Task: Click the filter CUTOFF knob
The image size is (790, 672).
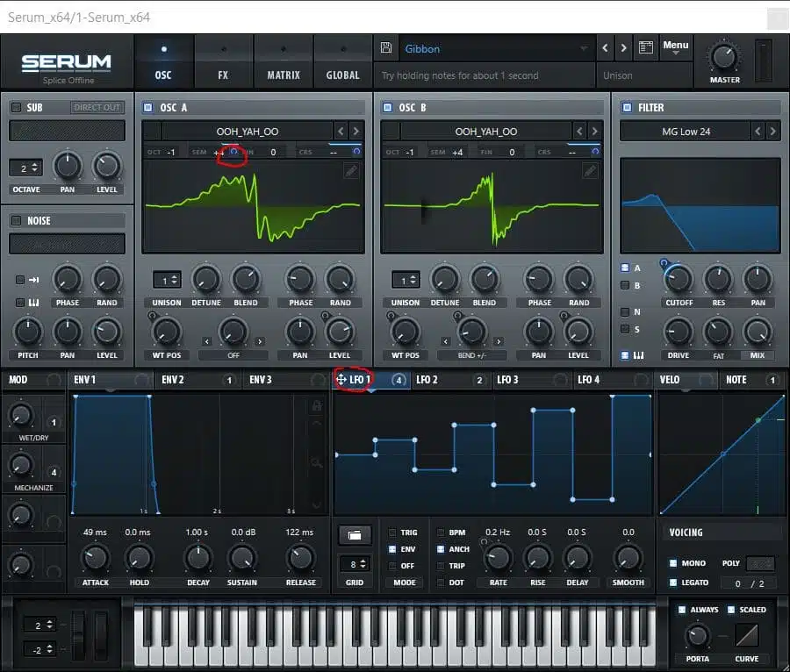Action: point(679,279)
